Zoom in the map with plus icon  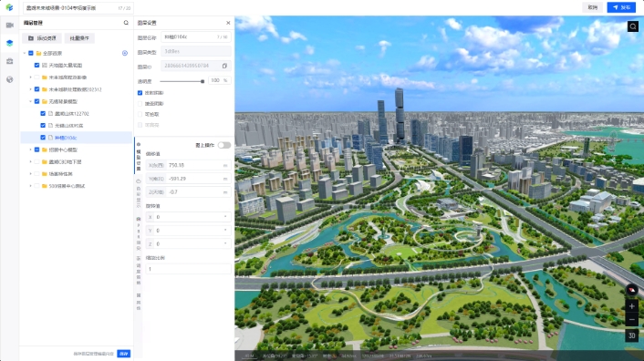point(631,306)
